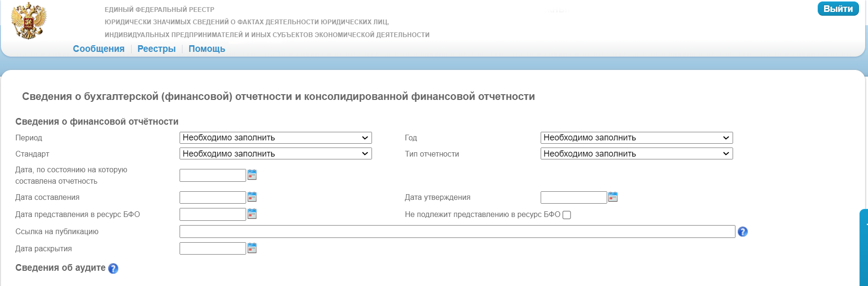Open the «Тип отчетности» dropdown
This screenshot has width=868, height=286.
pos(637,153)
